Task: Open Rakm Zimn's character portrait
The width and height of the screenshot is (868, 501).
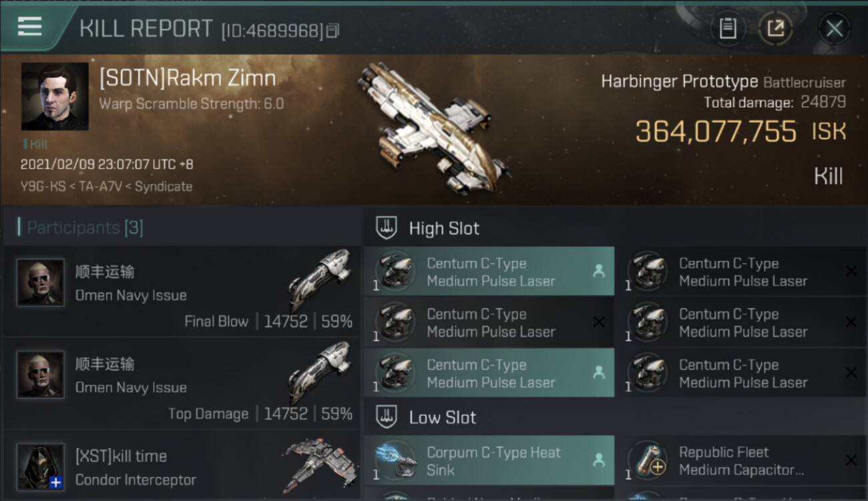Action: [x=55, y=96]
